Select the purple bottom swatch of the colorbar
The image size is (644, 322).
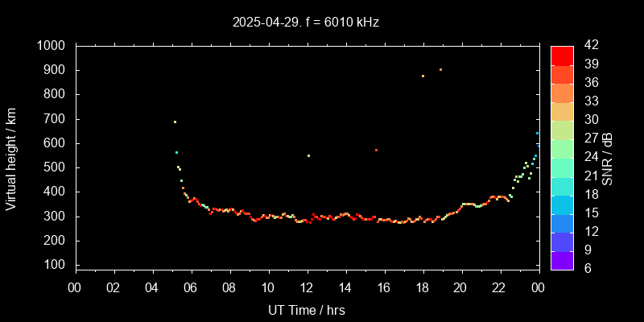[x=562, y=259]
